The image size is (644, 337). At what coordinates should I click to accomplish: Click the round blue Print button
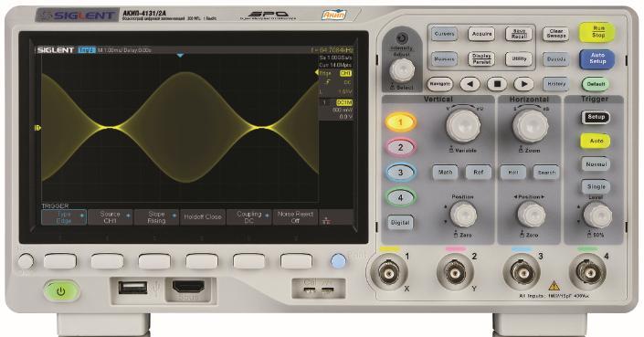pyautogui.click(x=338, y=261)
